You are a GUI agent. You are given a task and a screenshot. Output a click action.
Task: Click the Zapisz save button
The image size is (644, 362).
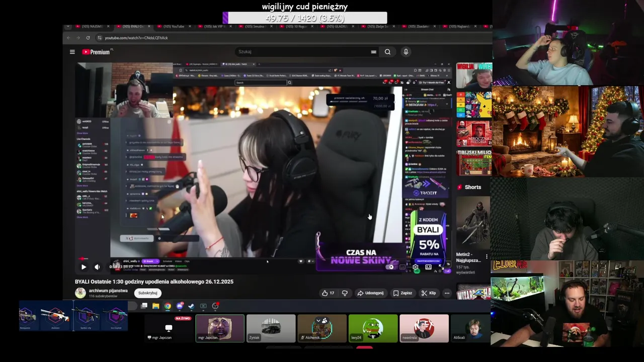(x=403, y=293)
